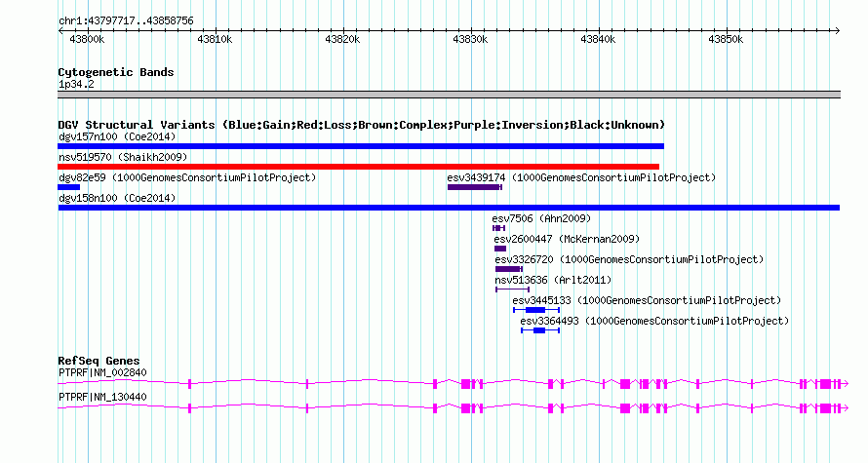Open the PTPRF|NM_002840 gene label
Viewport: 868px width, 463px height.
pos(103,372)
